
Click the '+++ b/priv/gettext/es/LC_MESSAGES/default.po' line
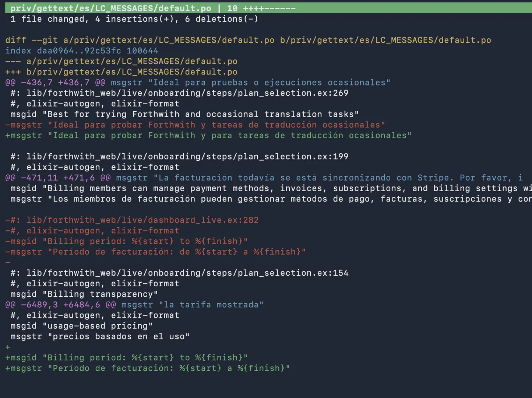coord(121,72)
